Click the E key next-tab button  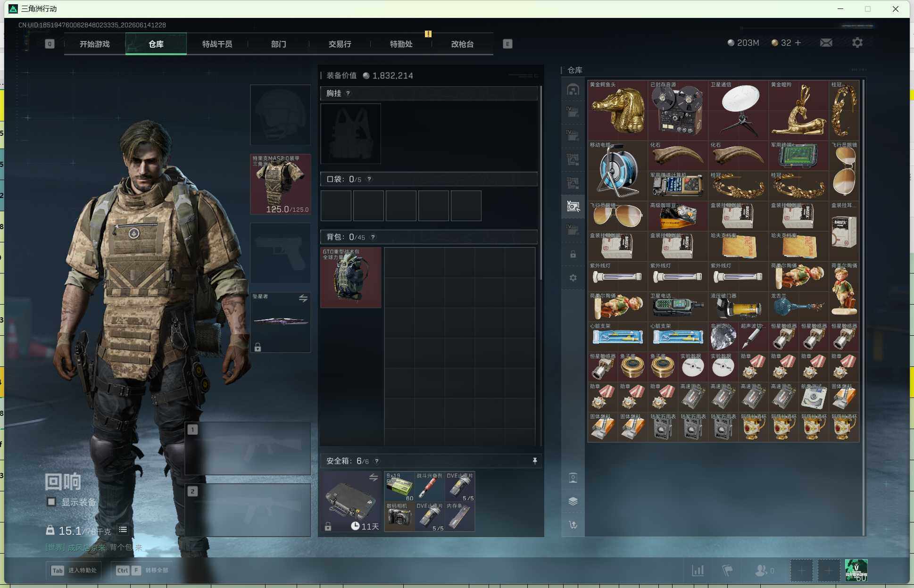click(x=507, y=44)
